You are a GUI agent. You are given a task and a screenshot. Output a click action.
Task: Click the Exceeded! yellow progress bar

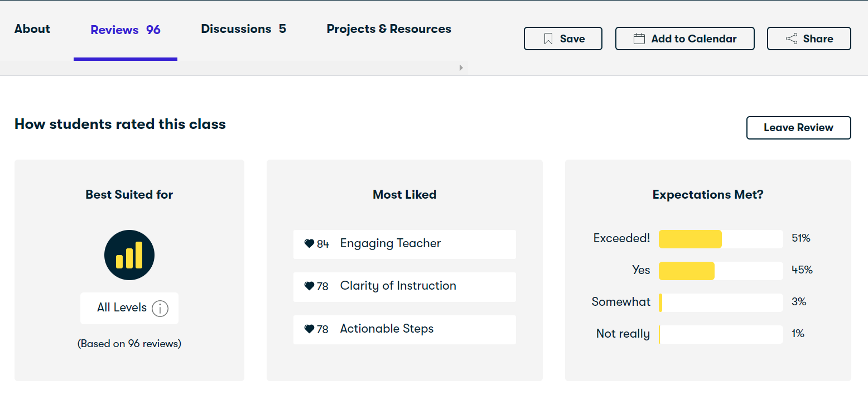click(x=690, y=239)
